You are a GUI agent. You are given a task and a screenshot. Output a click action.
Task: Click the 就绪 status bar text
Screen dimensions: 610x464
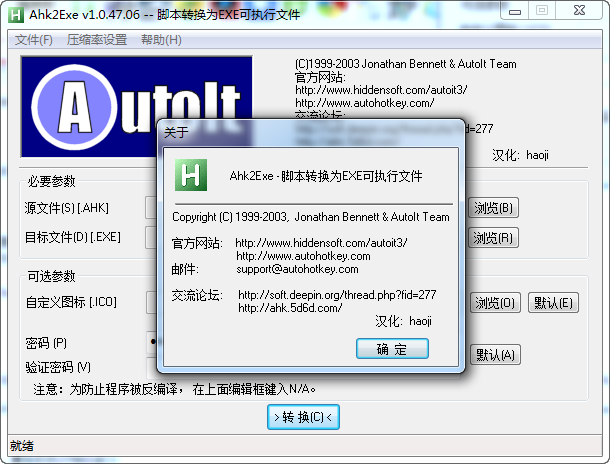tap(22, 446)
